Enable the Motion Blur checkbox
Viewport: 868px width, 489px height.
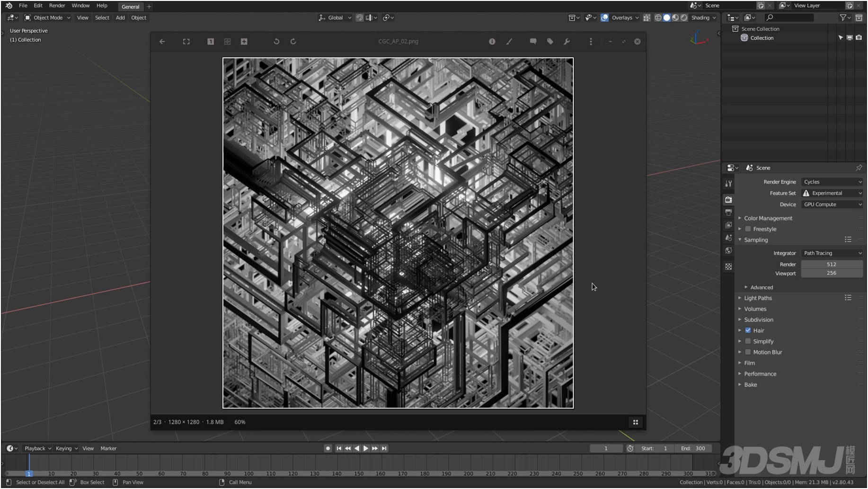(748, 352)
